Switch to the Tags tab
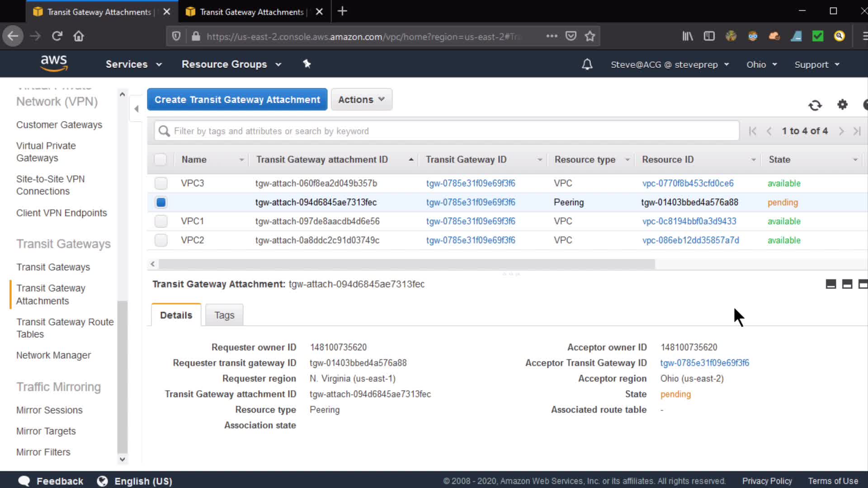This screenshot has height=488, width=868. [224, 315]
